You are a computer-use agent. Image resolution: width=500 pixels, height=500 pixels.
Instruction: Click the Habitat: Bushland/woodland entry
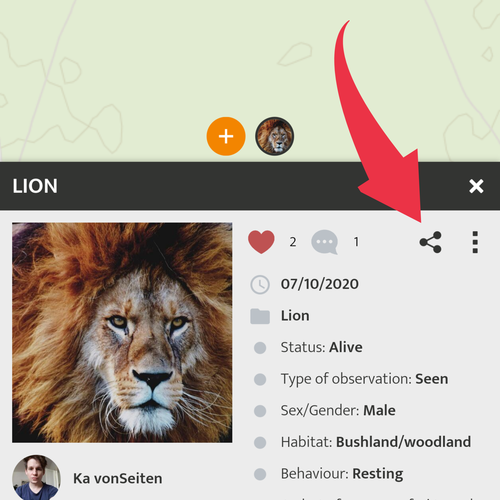point(376,442)
